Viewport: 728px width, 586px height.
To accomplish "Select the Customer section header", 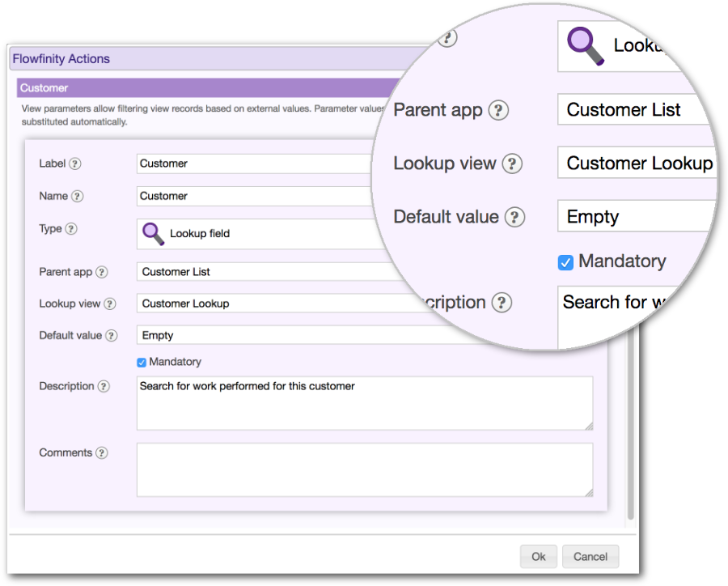I will coord(44,87).
